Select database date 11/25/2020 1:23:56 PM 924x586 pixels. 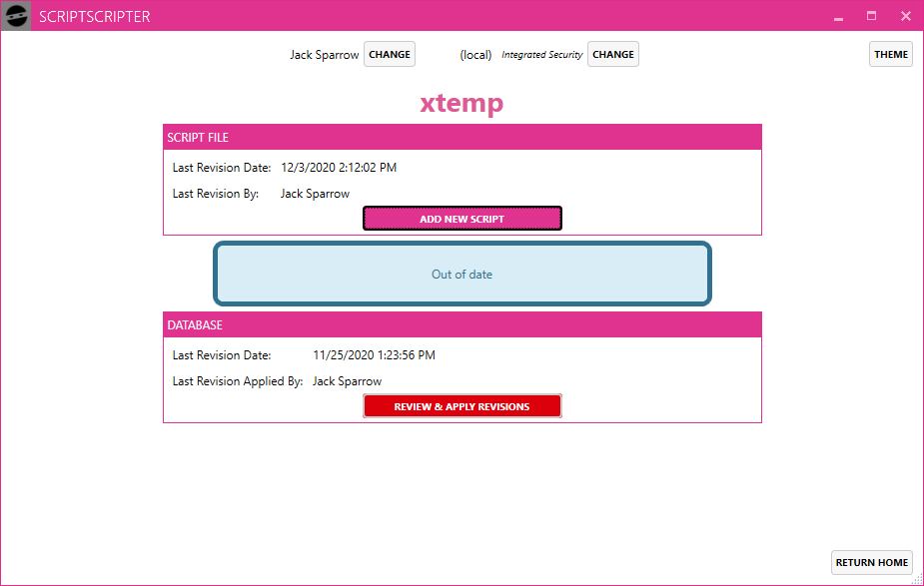point(374,355)
